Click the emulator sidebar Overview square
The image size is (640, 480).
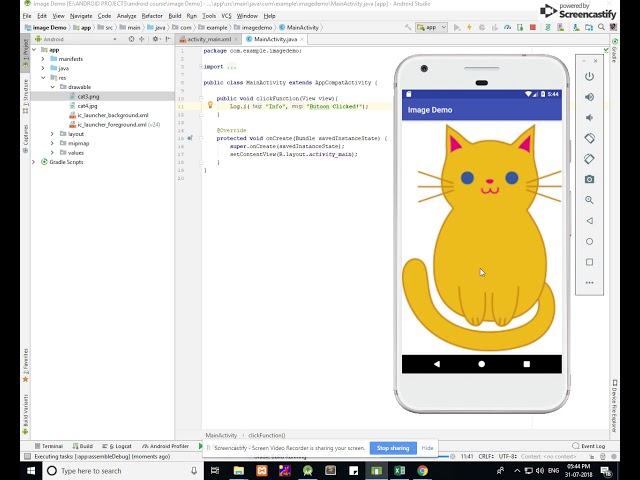[x=589, y=262]
